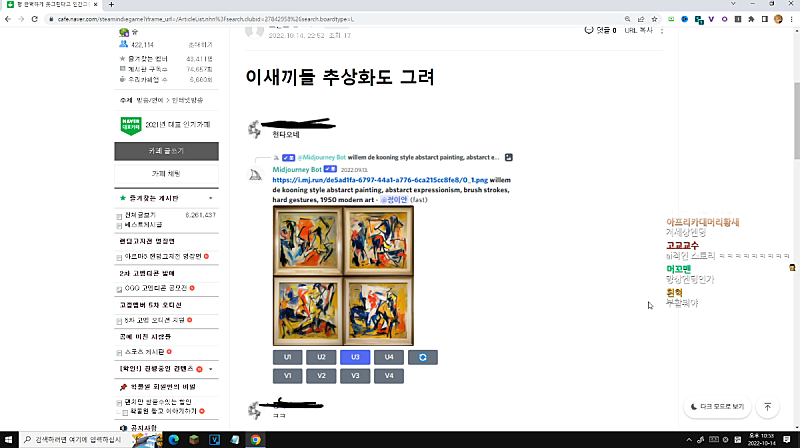The width and height of the screenshot is (800, 448).
Task: Open the Minecraft block icon in the taskbar
Action: (194, 439)
